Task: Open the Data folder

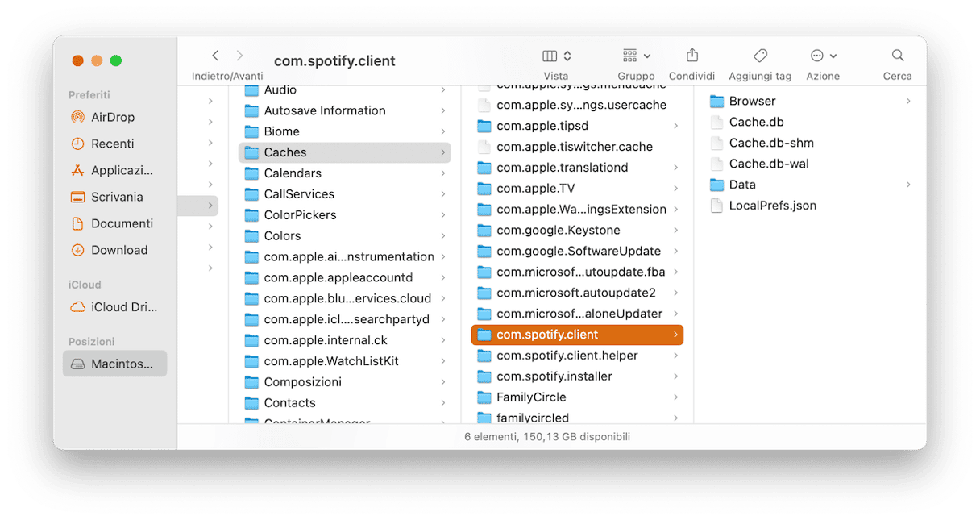Action: (810, 185)
